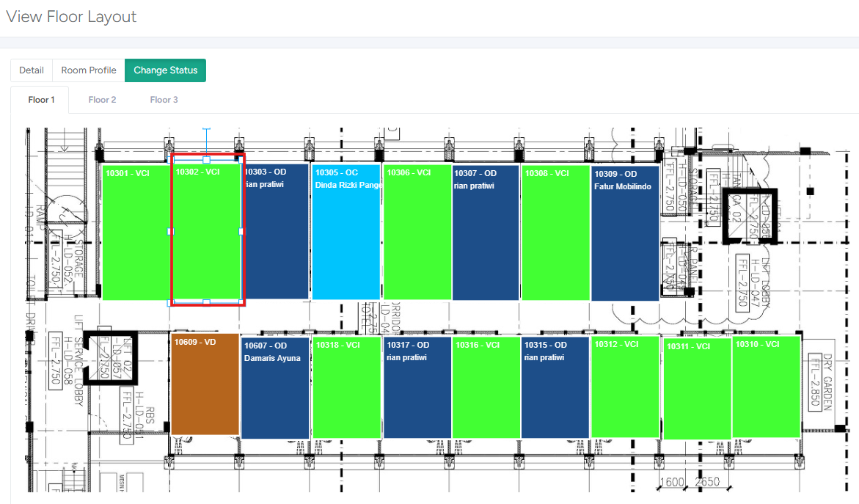
Task: Switch to the Room Profile tab
Action: 89,70
